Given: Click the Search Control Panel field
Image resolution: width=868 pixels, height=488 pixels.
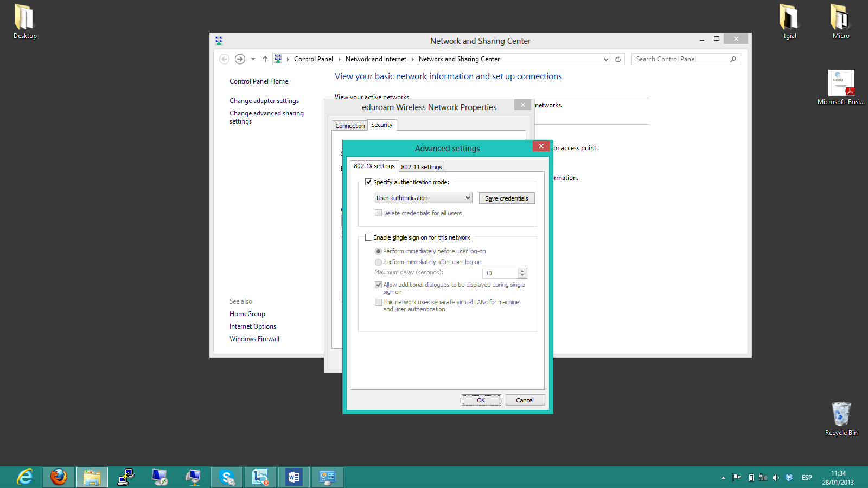Looking at the screenshot, I should coord(681,59).
